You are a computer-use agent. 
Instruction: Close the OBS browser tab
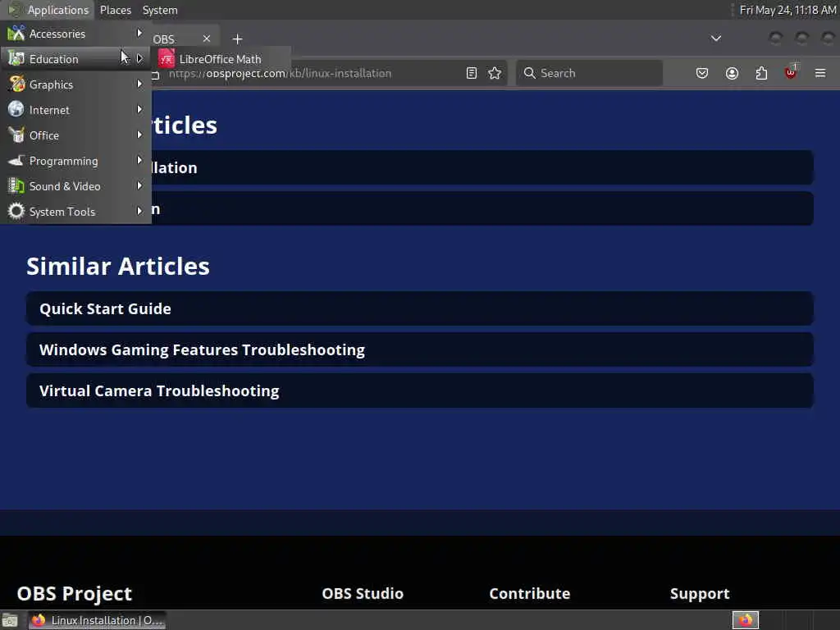(207, 39)
